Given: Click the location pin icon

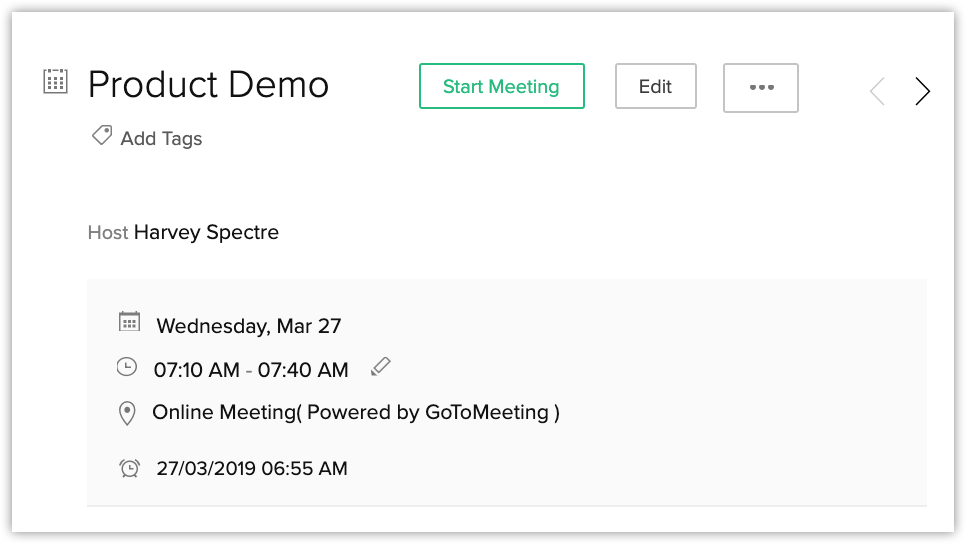Looking at the screenshot, I should click(x=127, y=413).
